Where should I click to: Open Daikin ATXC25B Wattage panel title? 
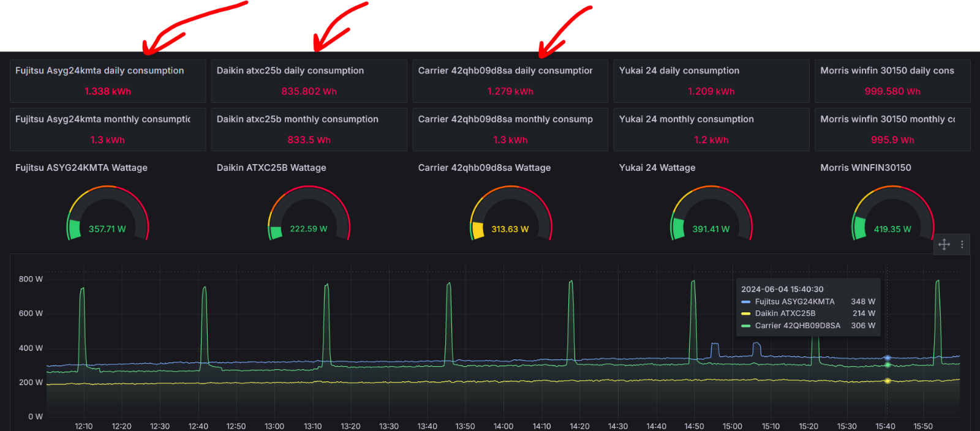coord(271,167)
